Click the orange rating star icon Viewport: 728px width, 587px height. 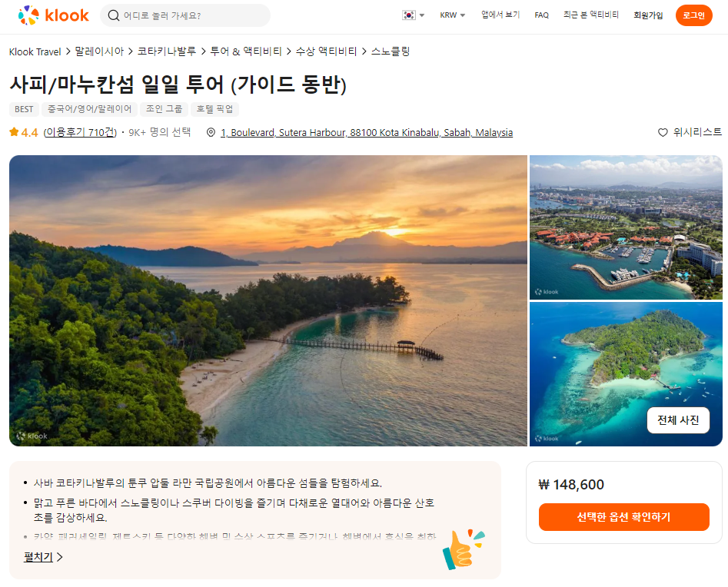[x=14, y=132]
